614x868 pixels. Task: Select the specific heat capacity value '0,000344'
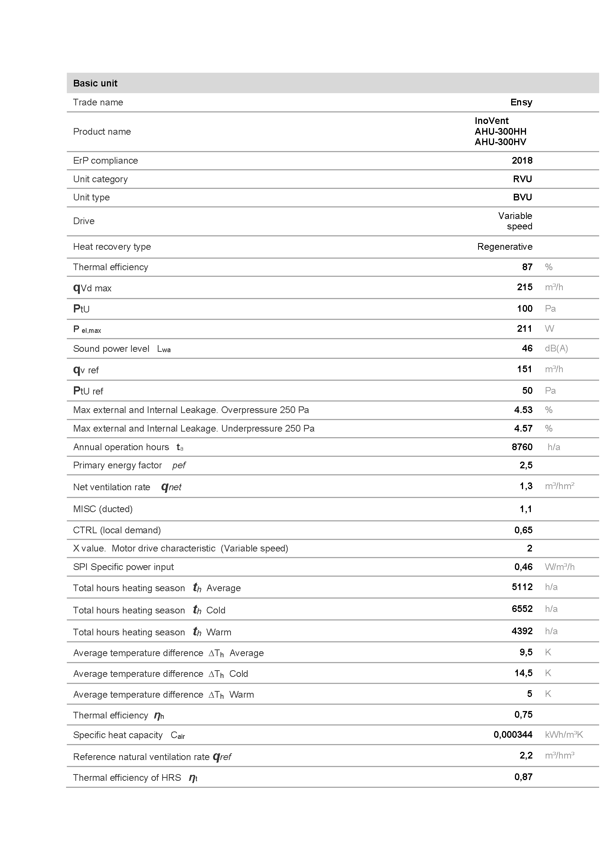513,735
